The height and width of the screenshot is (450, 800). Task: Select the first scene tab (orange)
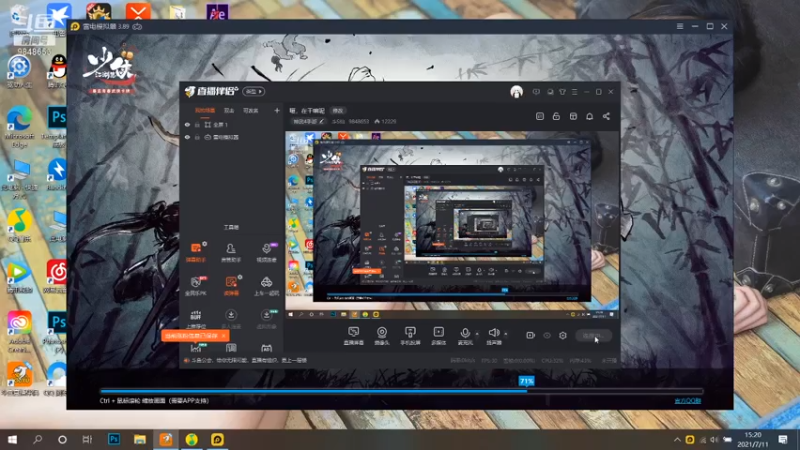pos(205,110)
